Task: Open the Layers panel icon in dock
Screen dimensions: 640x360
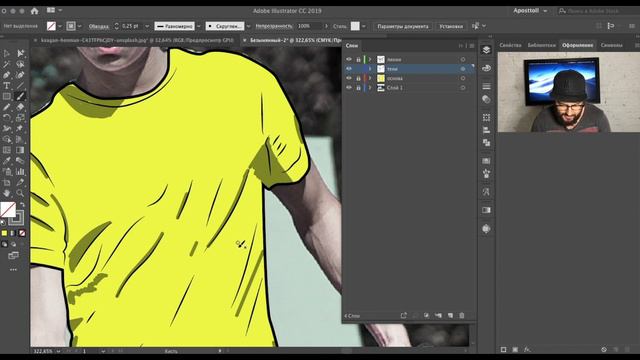Action: [x=486, y=50]
